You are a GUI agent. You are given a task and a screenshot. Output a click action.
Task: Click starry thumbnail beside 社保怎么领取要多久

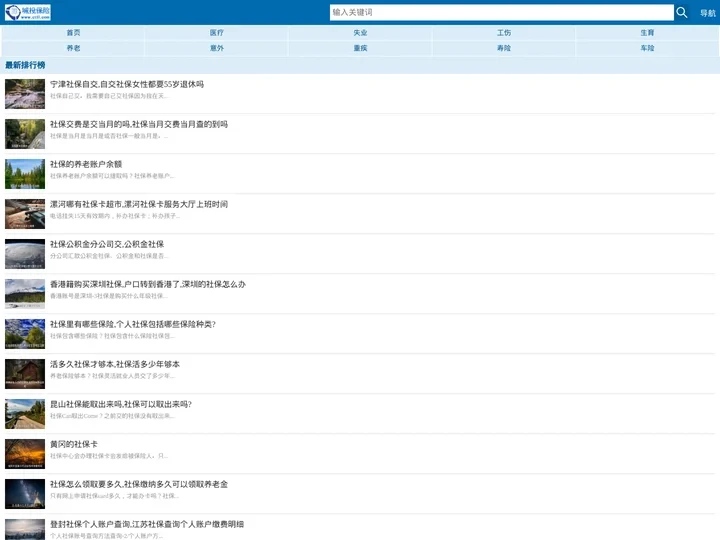point(25,494)
